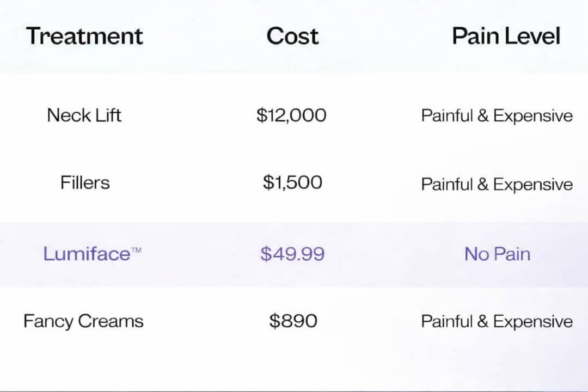This screenshot has height=392, width=588.
Task: Click the Fancy Creams treatment name
Action: tap(83, 321)
